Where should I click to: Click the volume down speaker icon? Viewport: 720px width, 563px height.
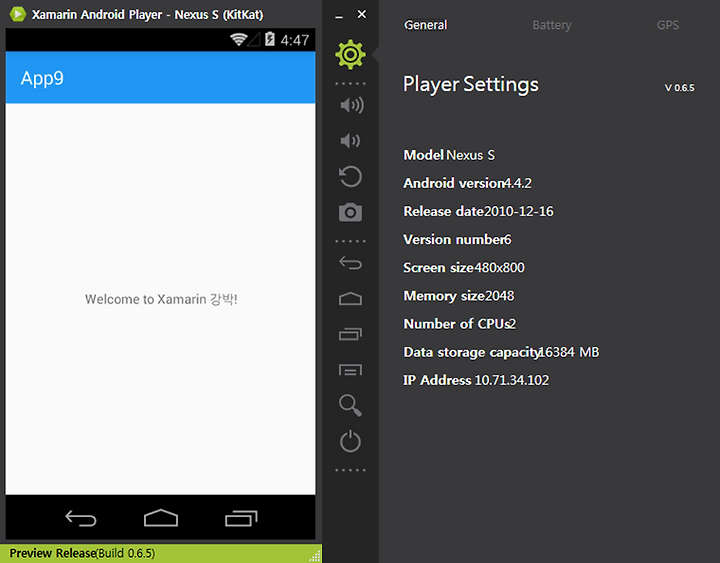click(x=350, y=141)
